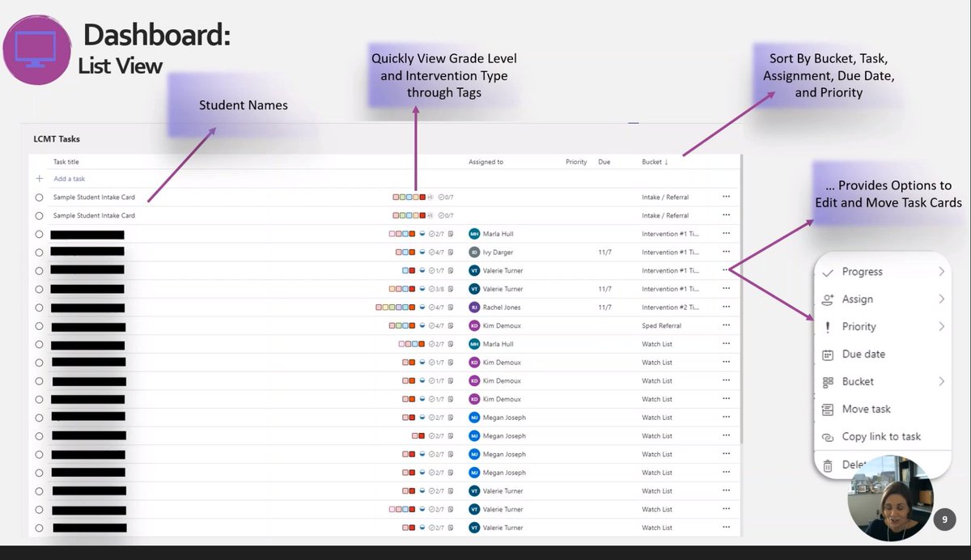This screenshot has height=560, width=971.
Task: Check the completion circle on Valerie Turner's last task
Action: pyautogui.click(x=38, y=527)
